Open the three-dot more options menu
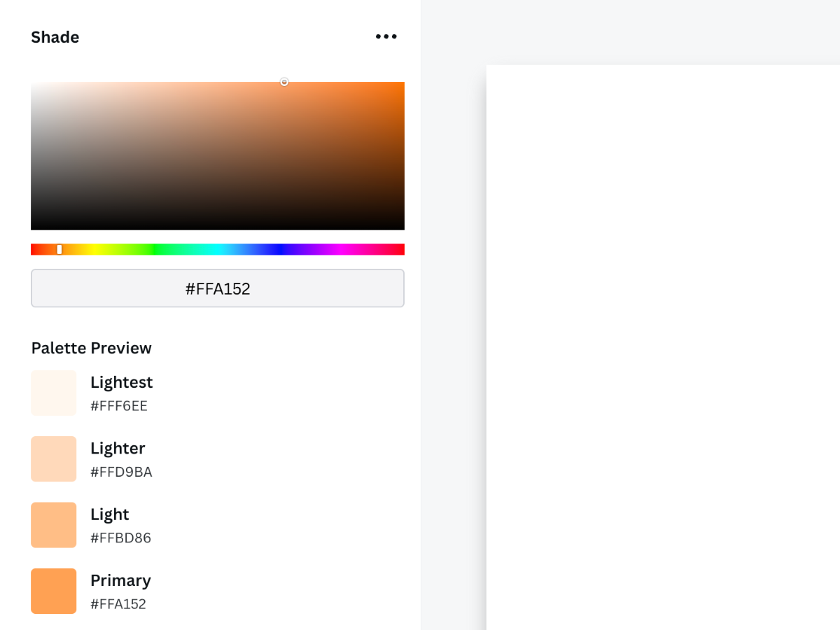The width and height of the screenshot is (840, 630). coord(386,36)
